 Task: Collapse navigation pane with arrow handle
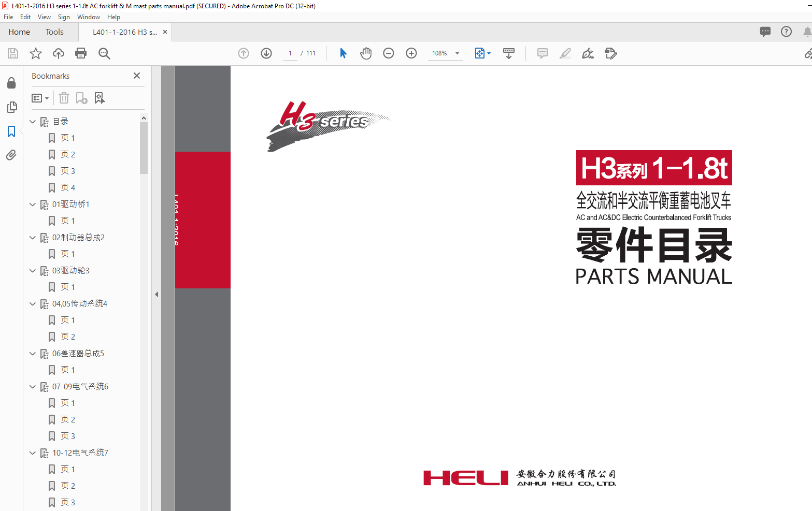click(156, 294)
